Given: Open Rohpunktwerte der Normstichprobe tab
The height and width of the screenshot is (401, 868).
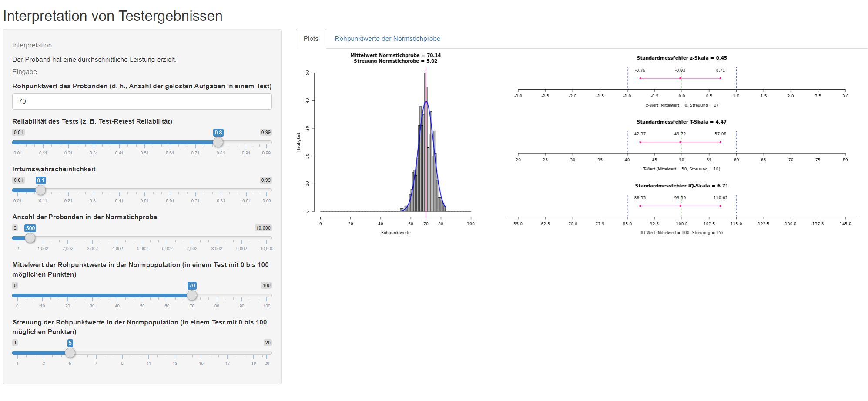Looking at the screenshot, I should click(387, 39).
